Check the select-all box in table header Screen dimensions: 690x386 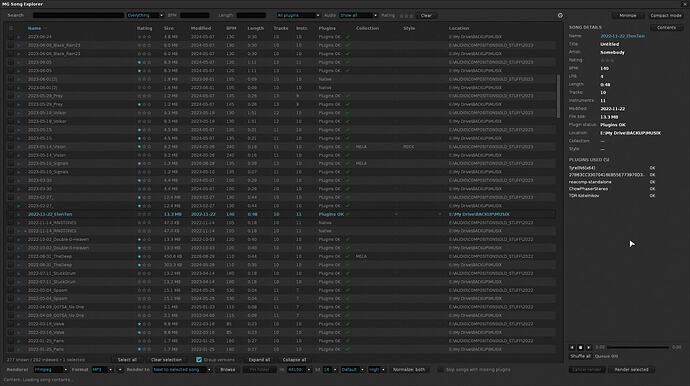(x=11, y=28)
